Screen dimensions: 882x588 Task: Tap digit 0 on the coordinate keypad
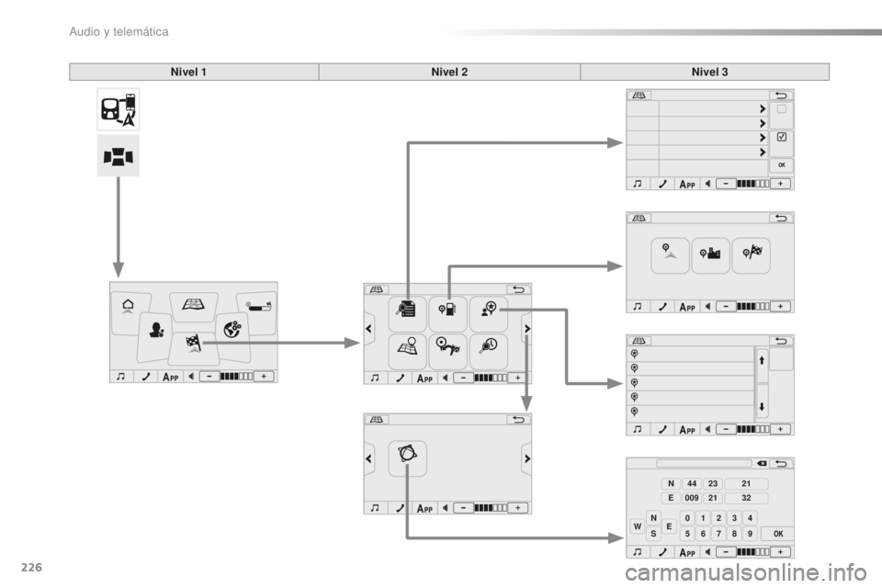coord(687,517)
